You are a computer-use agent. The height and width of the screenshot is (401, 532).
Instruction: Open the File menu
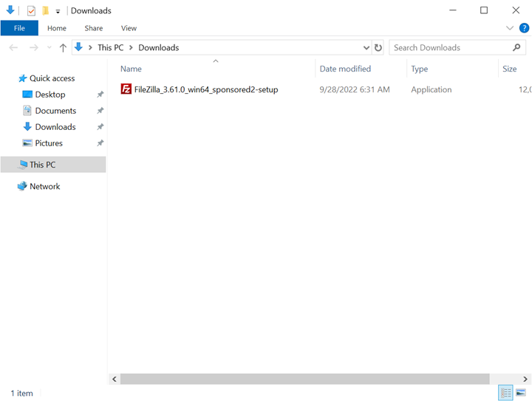(x=19, y=28)
